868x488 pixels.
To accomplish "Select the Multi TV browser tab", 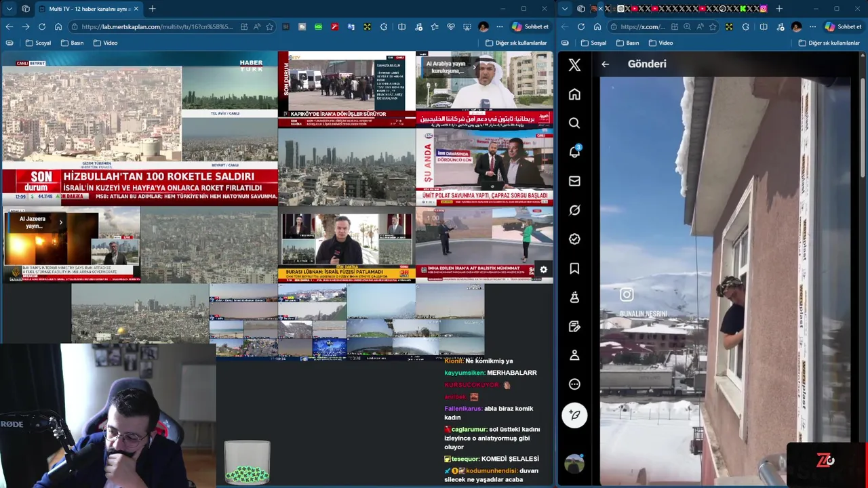I will point(88,9).
